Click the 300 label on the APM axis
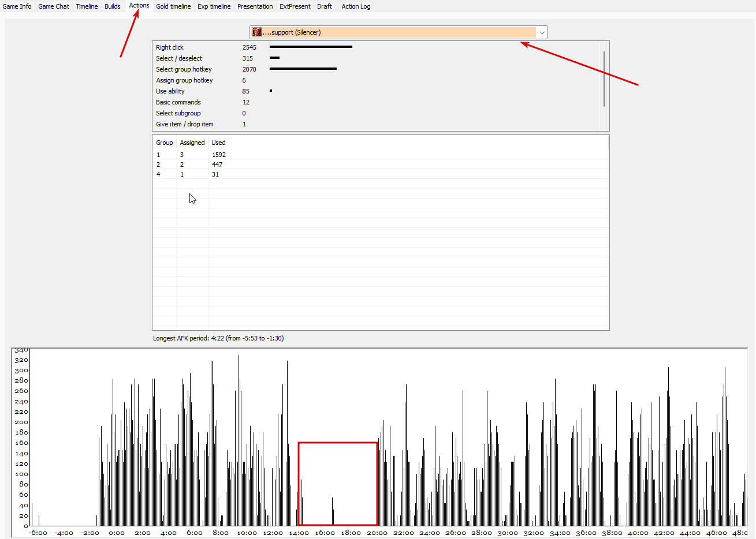The height and width of the screenshot is (539, 756). point(21,370)
